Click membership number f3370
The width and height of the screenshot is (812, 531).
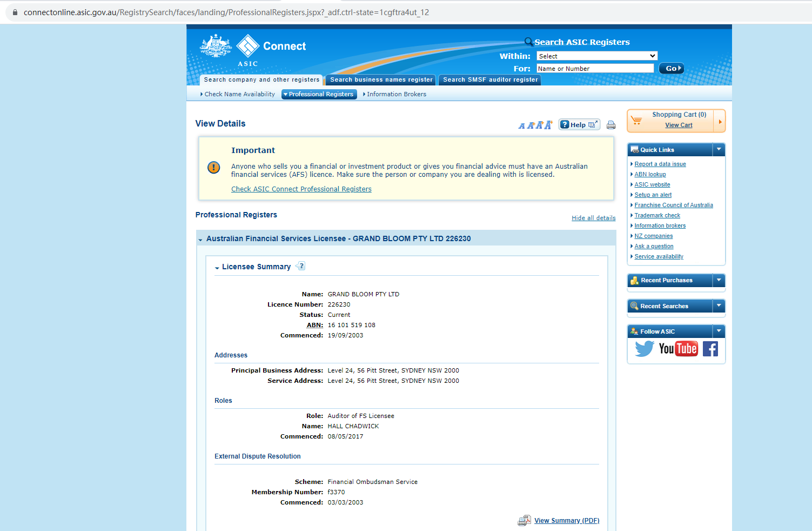[336, 492]
